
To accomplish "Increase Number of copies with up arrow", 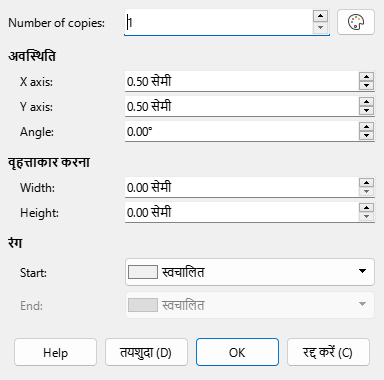I will 320,16.
